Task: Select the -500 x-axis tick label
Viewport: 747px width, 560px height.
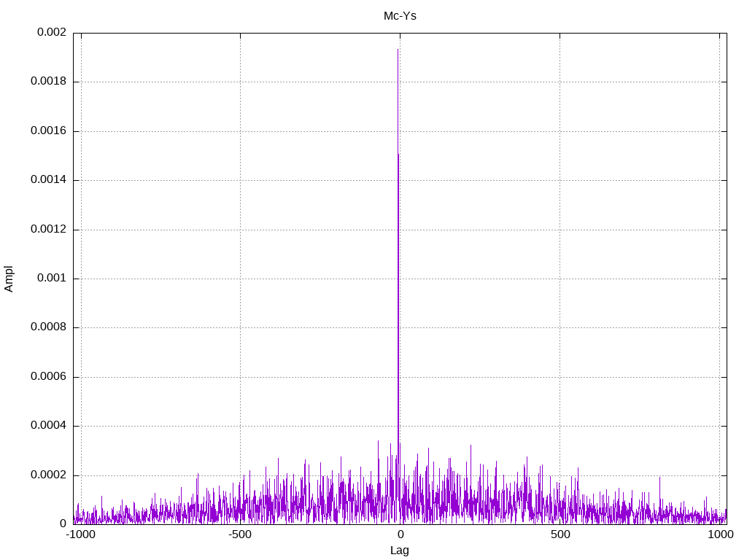Action: point(240,534)
